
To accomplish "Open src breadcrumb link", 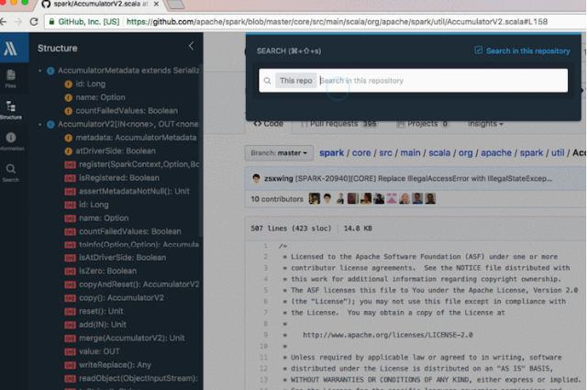I will [x=385, y=153].
